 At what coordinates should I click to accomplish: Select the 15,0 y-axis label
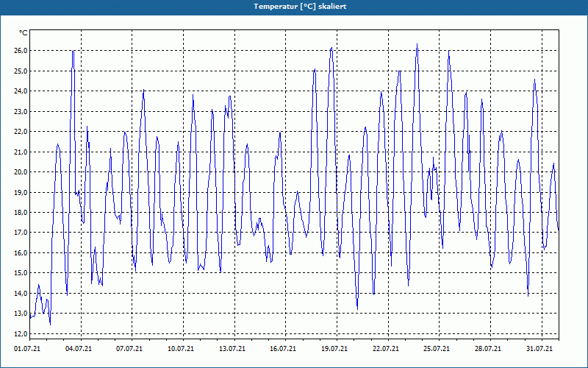21,273
